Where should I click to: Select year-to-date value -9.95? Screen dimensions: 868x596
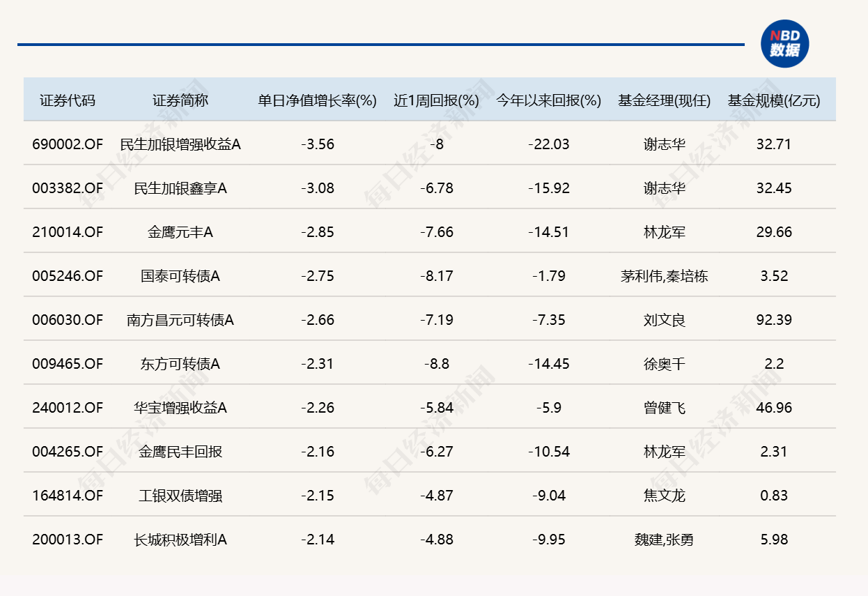549,540
